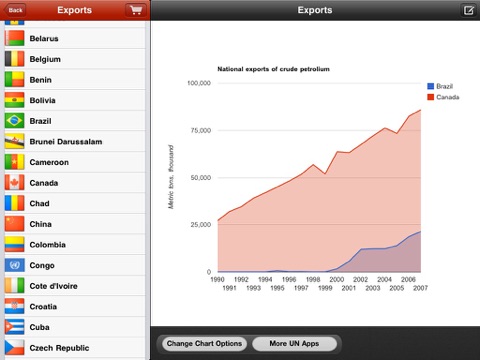Open Change Chart Options
The width and height of the screenshot is (480, 360).
pos(204,344)
